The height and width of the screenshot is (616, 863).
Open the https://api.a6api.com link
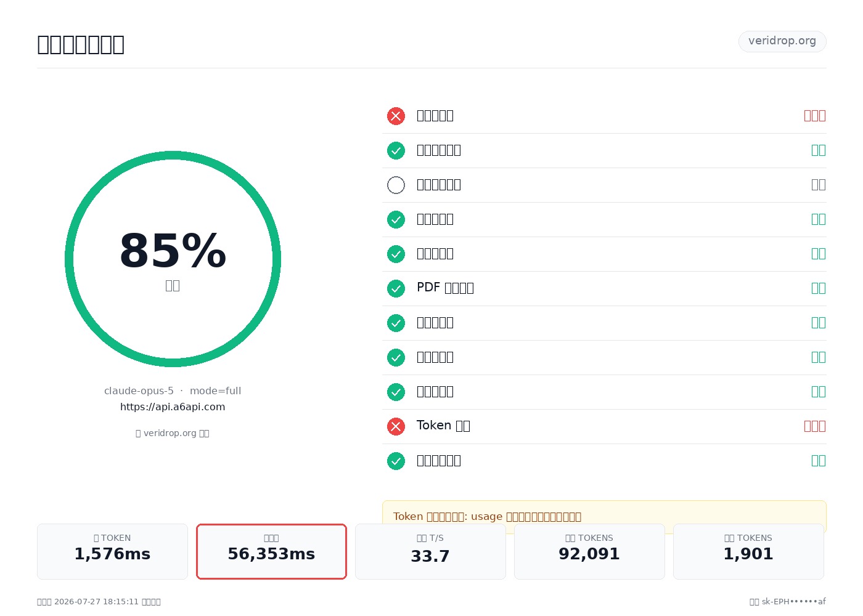(x=173, y=407)
